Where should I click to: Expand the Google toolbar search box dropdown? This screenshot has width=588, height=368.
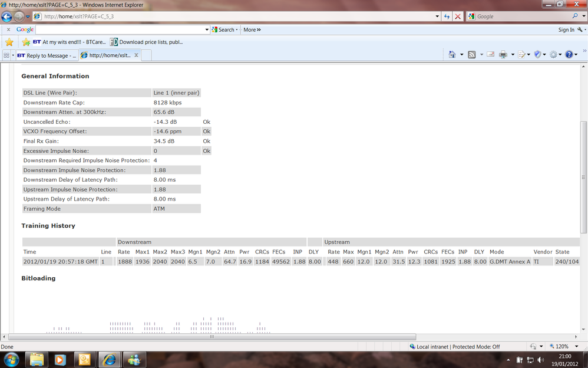coord(207,29)
